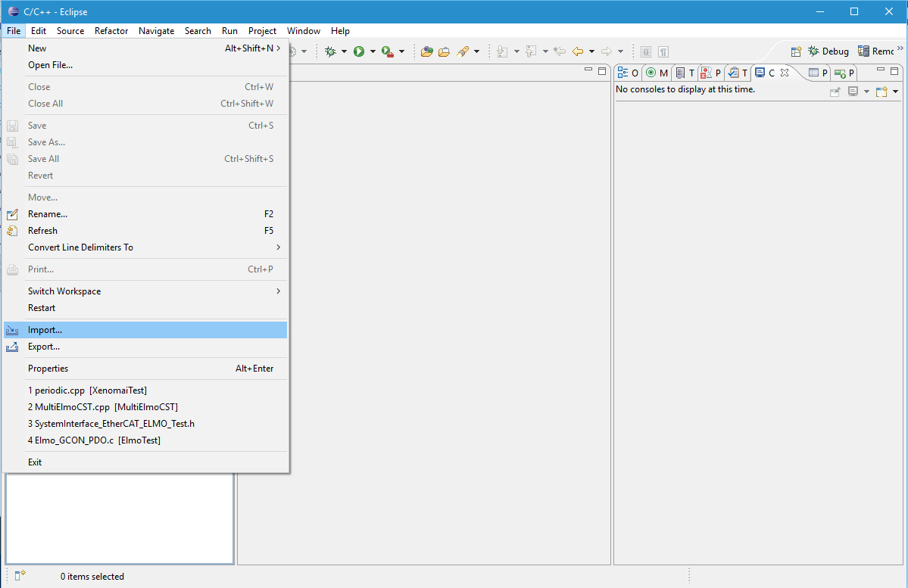Maximize the editor area pane
Screen dimensions: 908x588
point(602,70)
